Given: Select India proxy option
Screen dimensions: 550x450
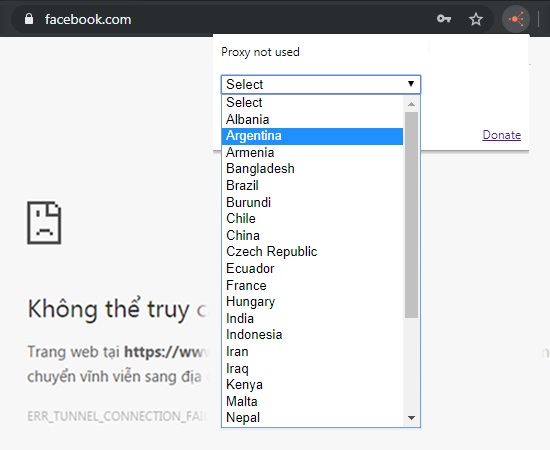Looking at the screenshot, I should (x=312, y=318).
